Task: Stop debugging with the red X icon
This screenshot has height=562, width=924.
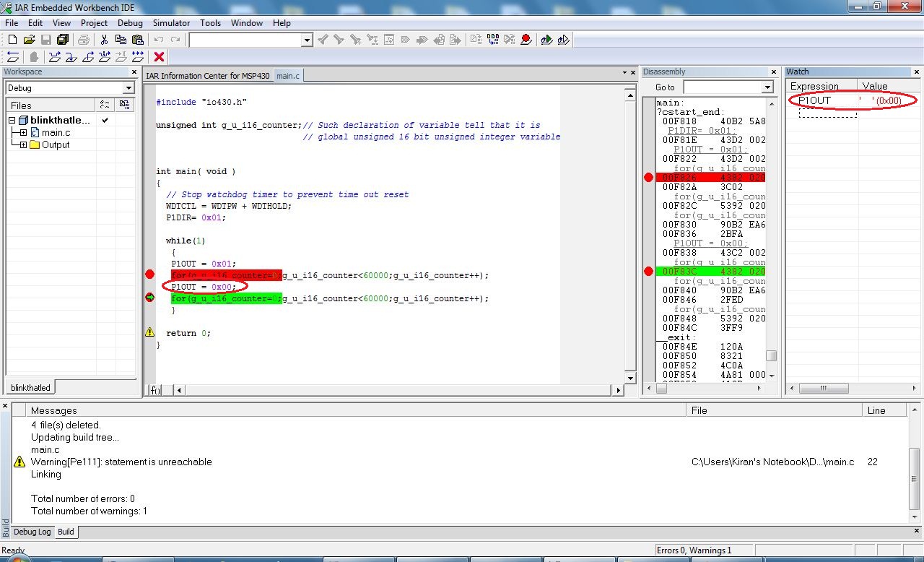Action: (160, 57)
